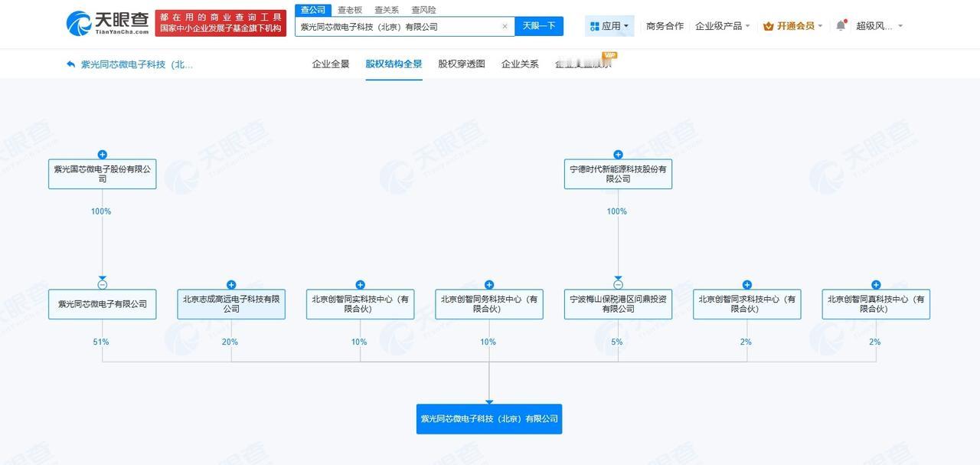
Task: Open the 开通会员 dropdown arrow
Action: pos(821,25)
